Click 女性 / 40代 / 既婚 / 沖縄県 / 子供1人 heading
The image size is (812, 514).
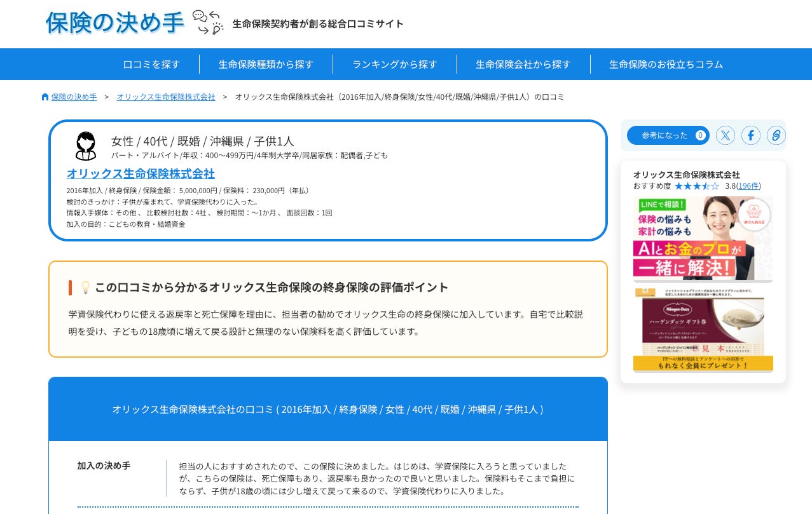tap(203, 141)
